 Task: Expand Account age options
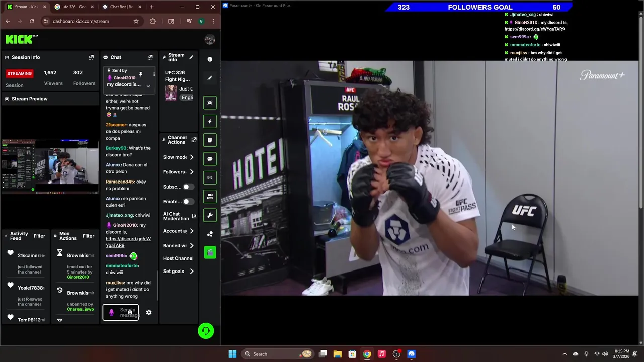(x=192, y=231)
